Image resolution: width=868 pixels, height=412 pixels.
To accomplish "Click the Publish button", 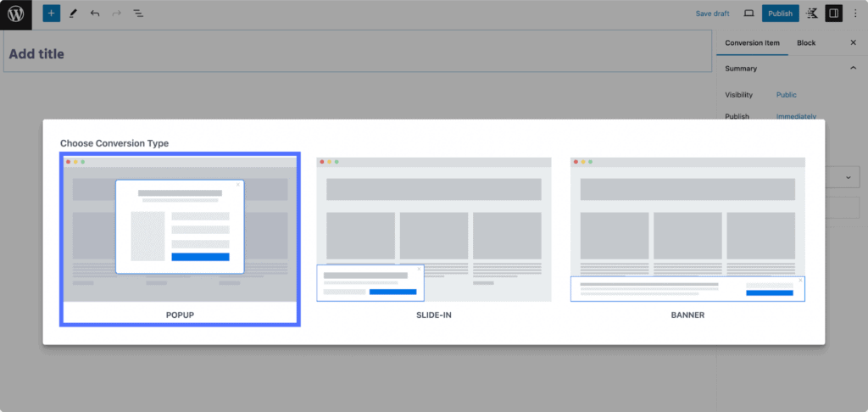I will (x=780, y=14).
